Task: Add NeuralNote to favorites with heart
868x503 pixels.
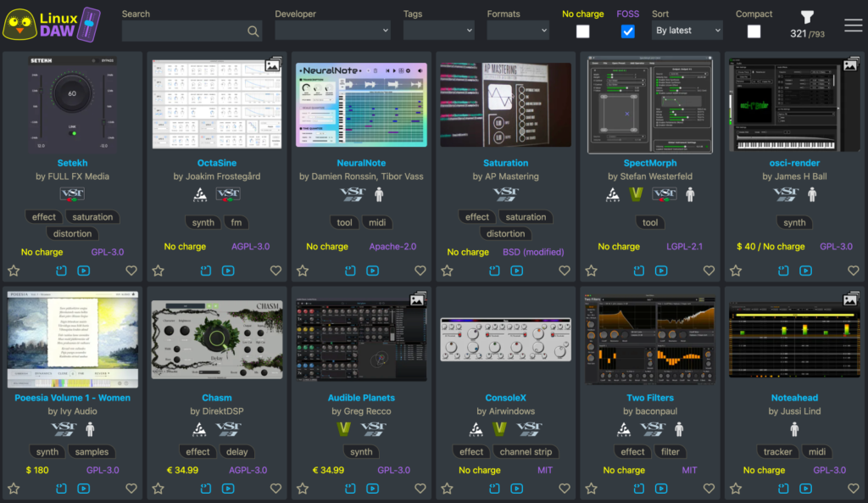Action: point(420,271)
